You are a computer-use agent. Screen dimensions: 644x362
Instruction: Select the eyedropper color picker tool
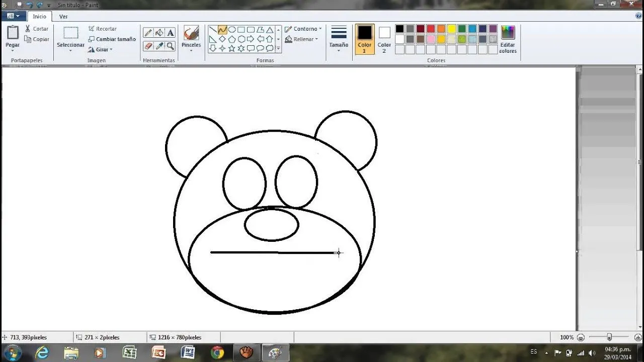pyautogui.click(x=159, y=46)
